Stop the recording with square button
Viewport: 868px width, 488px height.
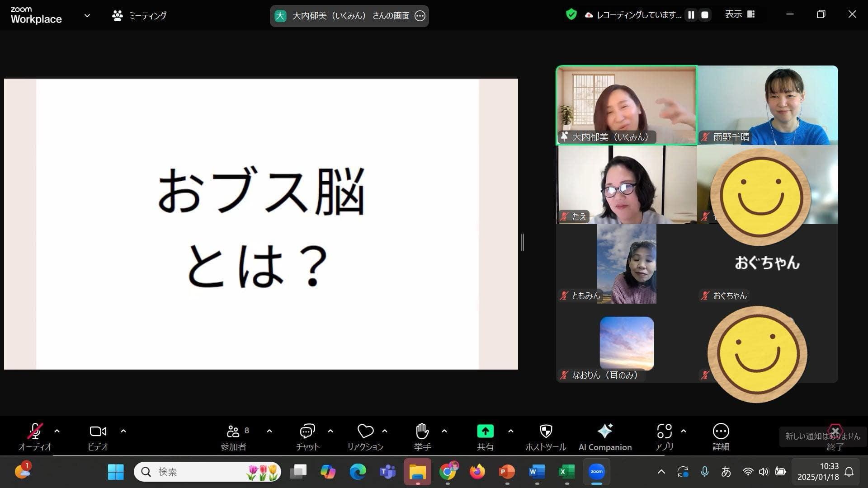click(x=704, y=15)
